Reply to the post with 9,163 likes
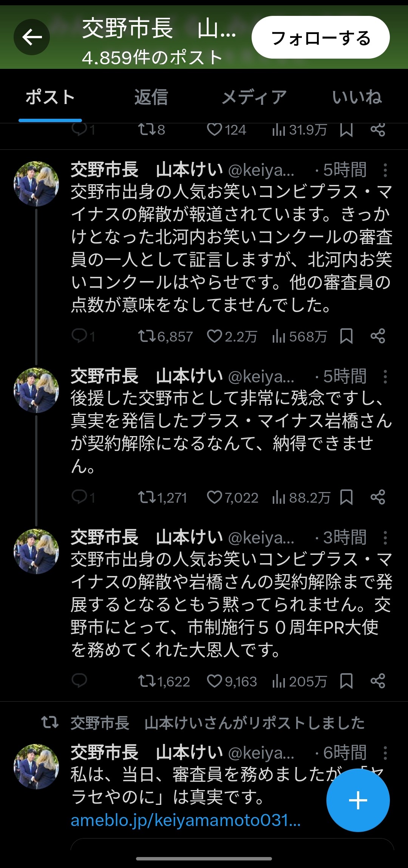The height and width of the screenshot is (868, 408). pyautogui.click(x=79, y=680)
